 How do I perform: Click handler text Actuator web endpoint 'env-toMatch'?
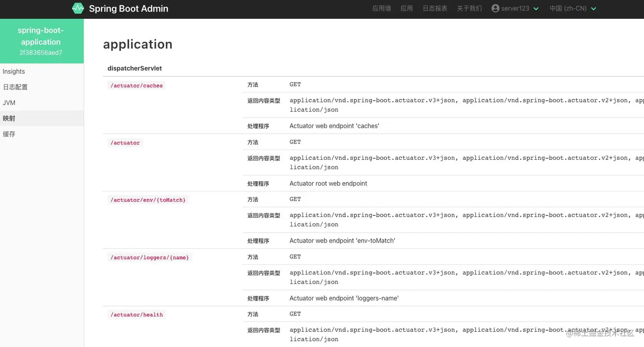342,240
